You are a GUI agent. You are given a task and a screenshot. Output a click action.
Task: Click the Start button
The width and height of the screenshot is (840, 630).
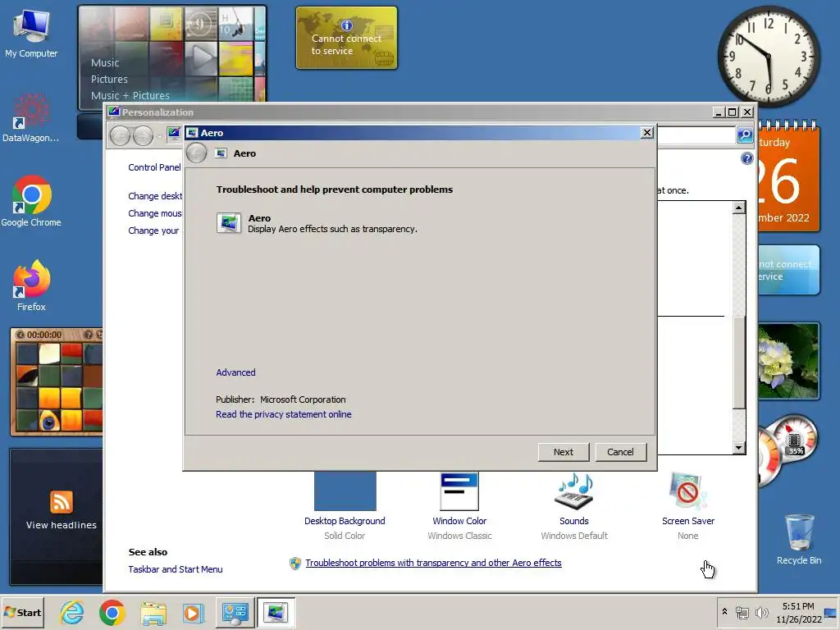tap(22, 612)
